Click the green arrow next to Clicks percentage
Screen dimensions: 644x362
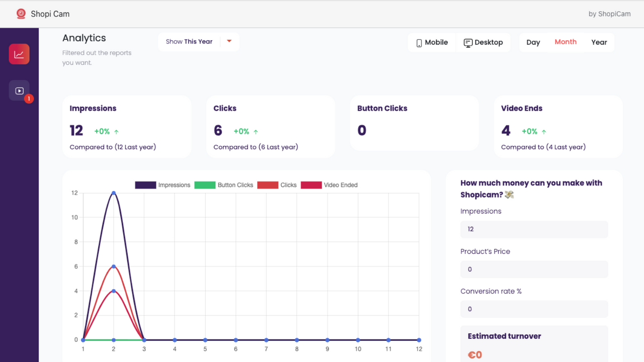coord(257,131)
